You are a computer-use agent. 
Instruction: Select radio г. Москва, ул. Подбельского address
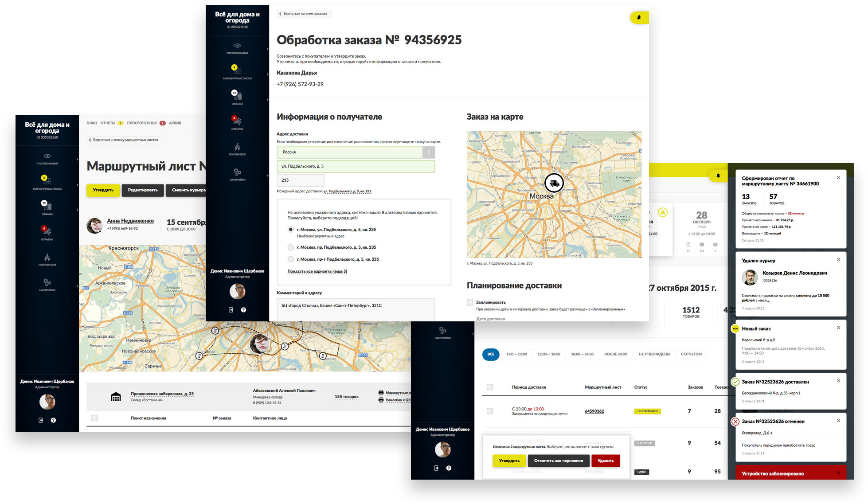(290, 230)
